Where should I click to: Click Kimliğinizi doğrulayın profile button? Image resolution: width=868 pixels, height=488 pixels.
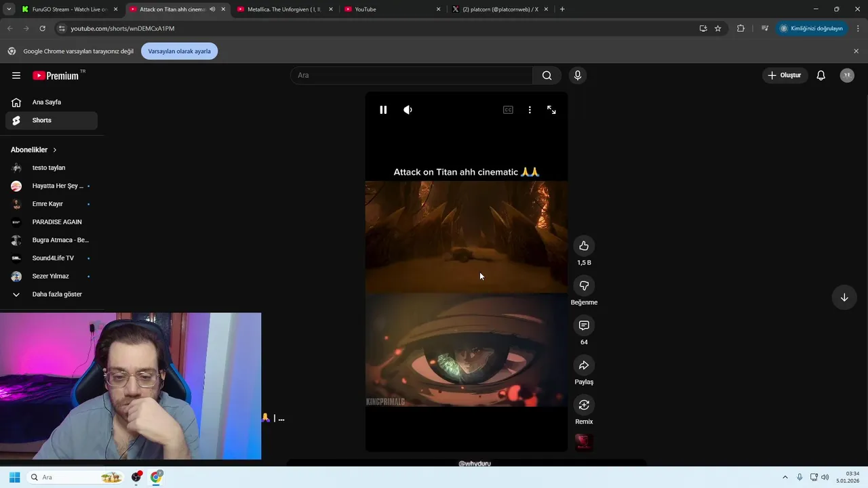point(811,28)
